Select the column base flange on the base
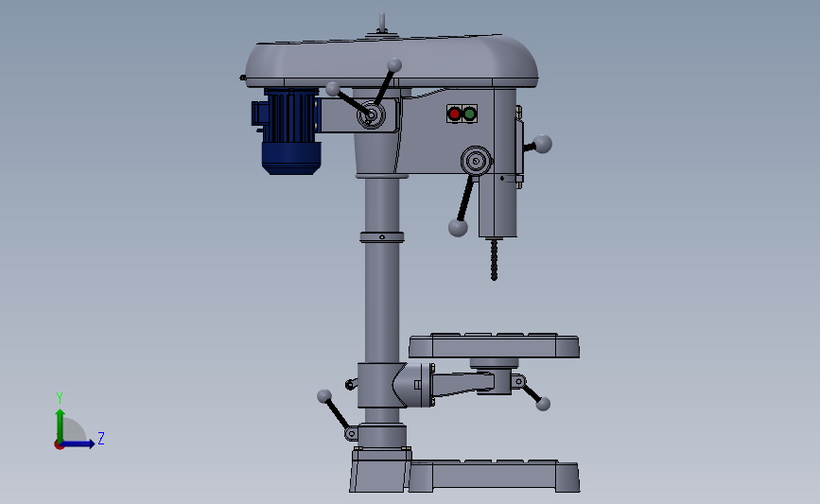The width and height of the screenshot is (820, 504). tap(380, 470)
